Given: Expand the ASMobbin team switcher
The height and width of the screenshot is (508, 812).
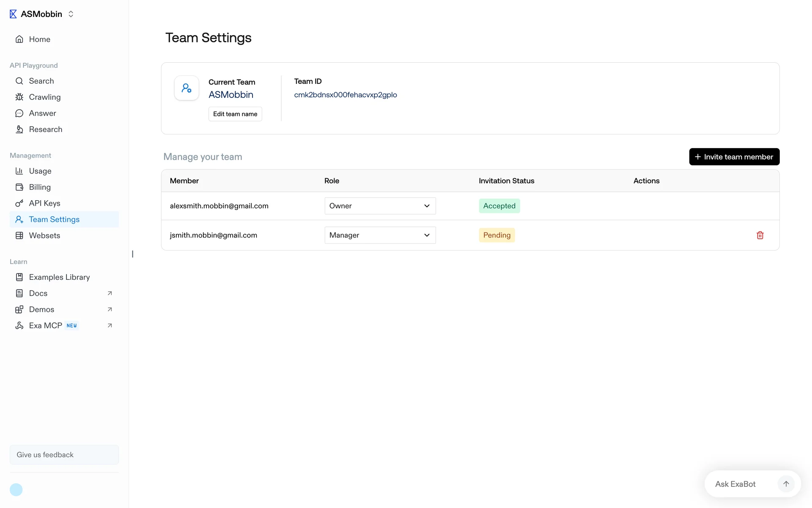Looking at the screenshot, I should tap(71, 14).
